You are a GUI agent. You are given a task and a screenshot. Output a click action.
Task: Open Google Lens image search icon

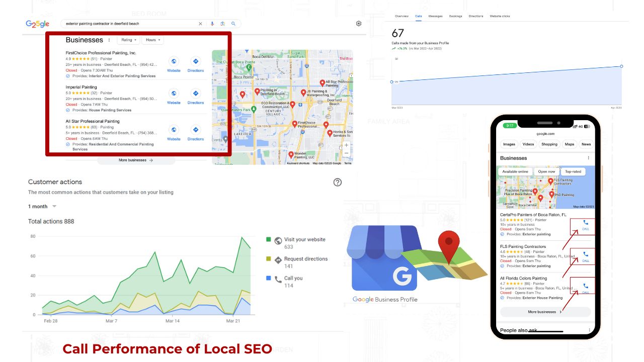pos(222,24)
